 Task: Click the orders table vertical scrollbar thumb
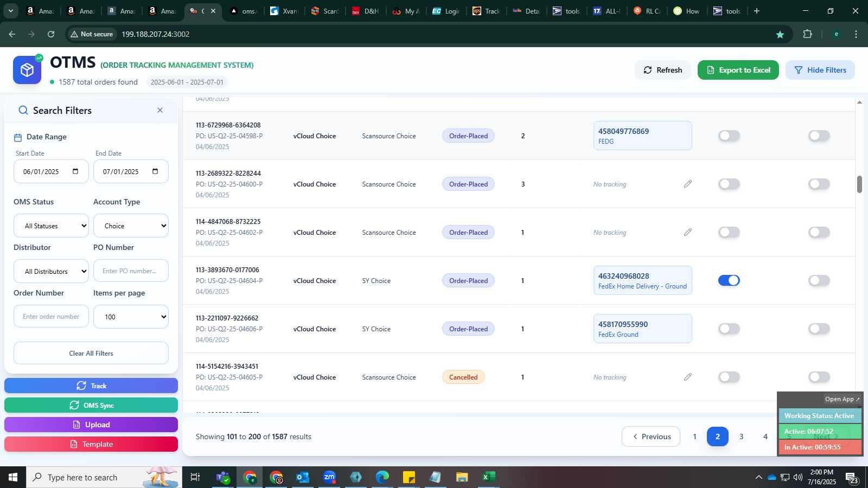click(859, 184)
